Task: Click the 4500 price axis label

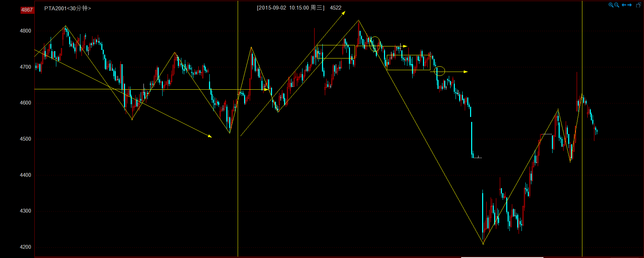Action: (x=26, y=139)
